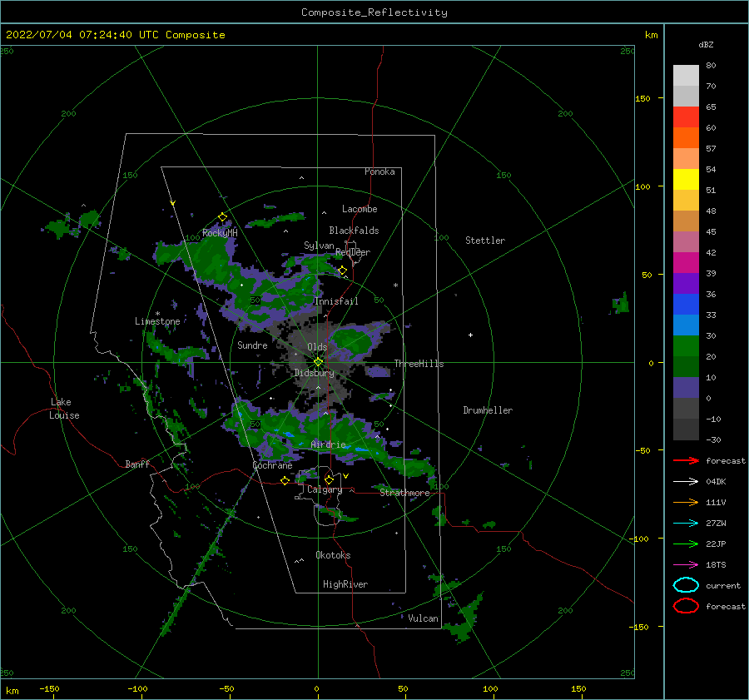The image size is (749, 700).
Task: Click the asterisk marker above Limestone
Action: point(157,314)
